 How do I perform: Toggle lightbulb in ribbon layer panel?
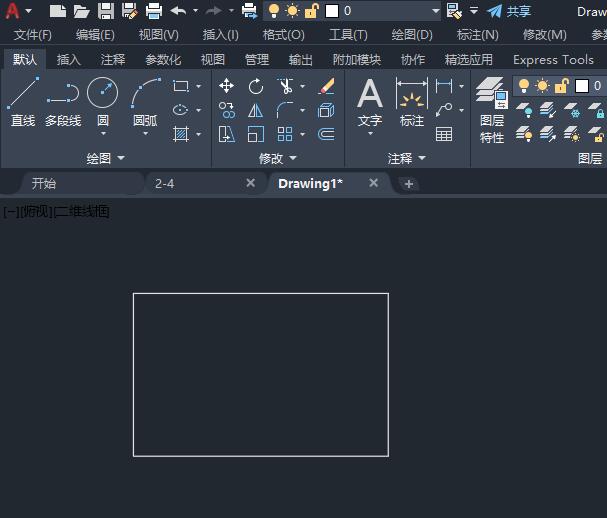coord(524,86)
